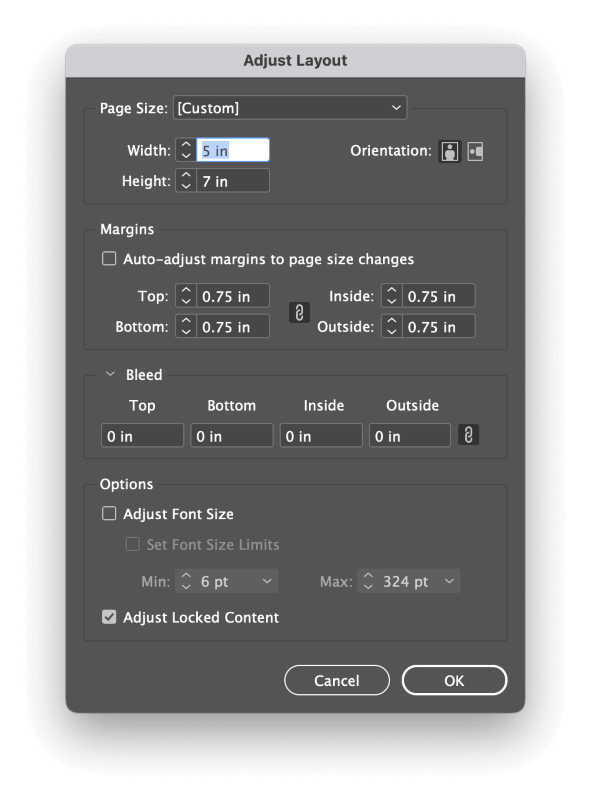Click the Width stepper arrows
Screen dimensions: 591x800
pos(186,151)
